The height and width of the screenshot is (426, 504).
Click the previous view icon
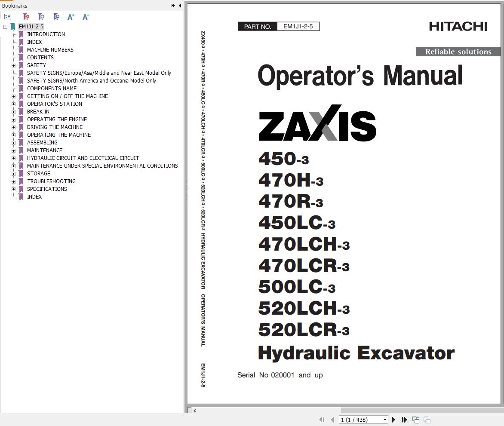(415, 420)
